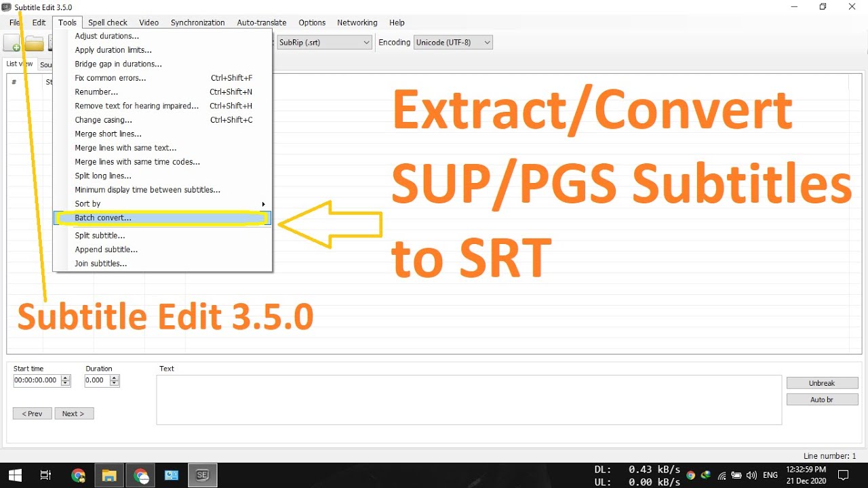868x488 pixels.
Task: Choose Bridge gap in durations
Action: [x=163, y=64]
